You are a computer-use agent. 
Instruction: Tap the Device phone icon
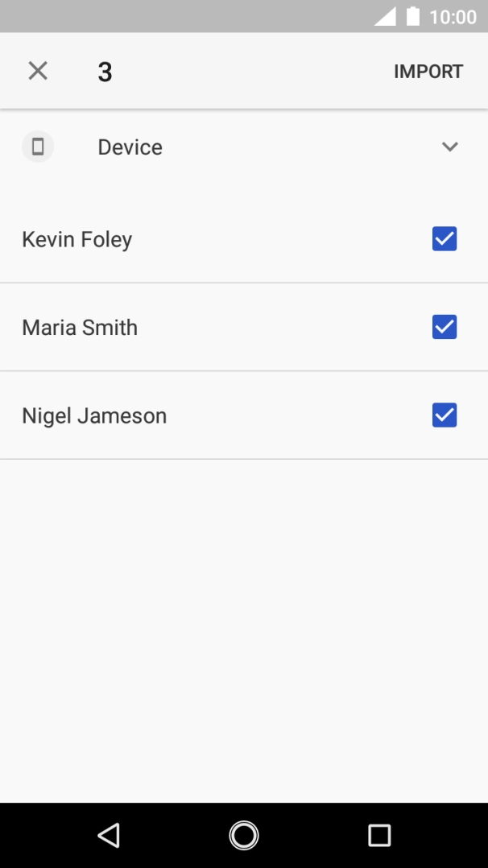pyautogui.click(x=38, y=147)
